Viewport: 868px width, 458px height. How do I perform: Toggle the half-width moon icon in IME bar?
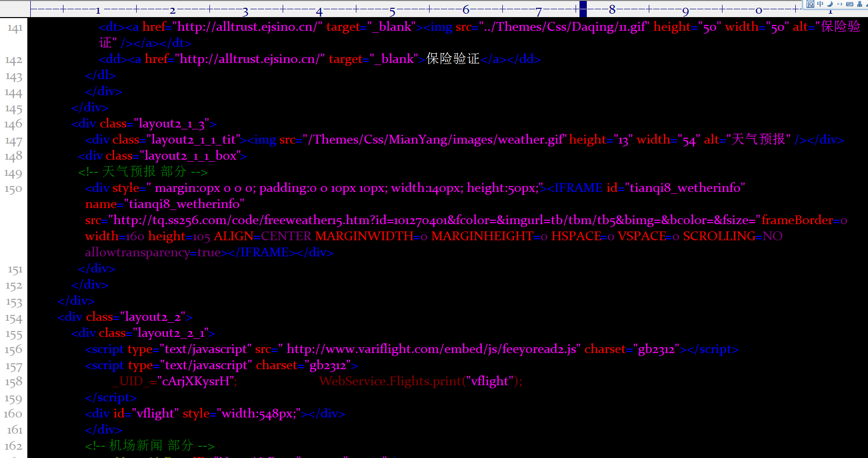[830, 4]
